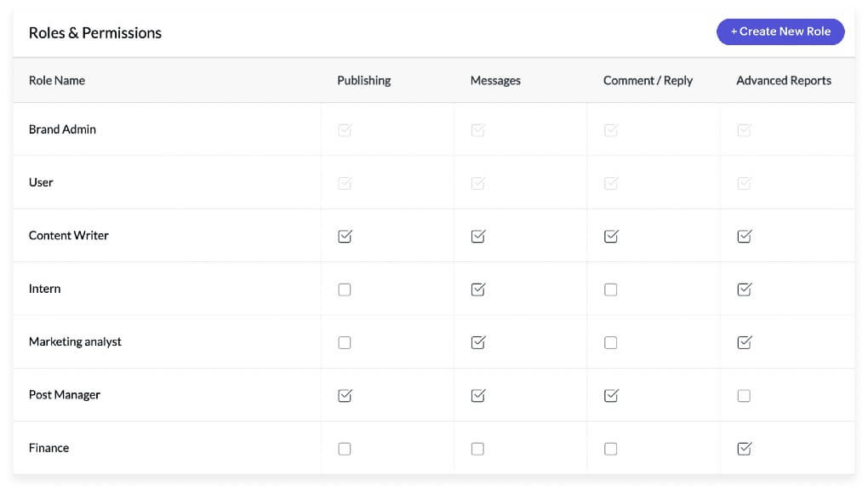The width and height of the screenshot is (868, 493).
Task: Toggle Comment / Reply permission for Marketing analyst
Action: (610, 342)
